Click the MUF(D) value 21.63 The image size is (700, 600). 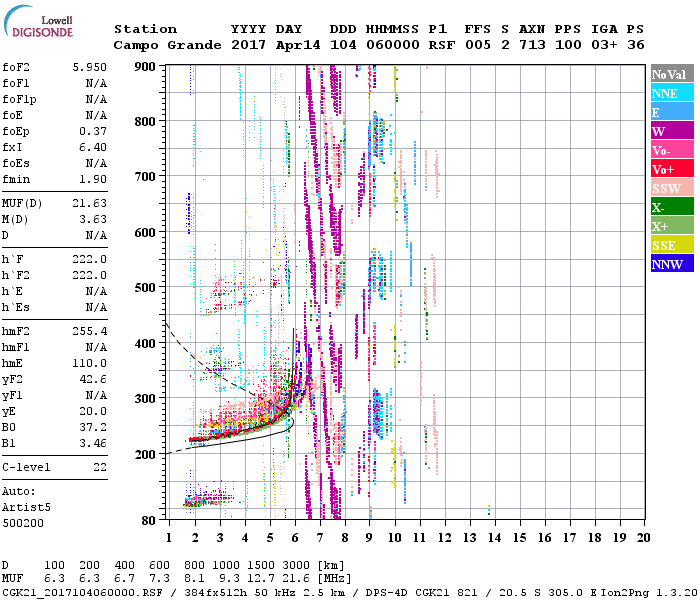click(90, 204)
